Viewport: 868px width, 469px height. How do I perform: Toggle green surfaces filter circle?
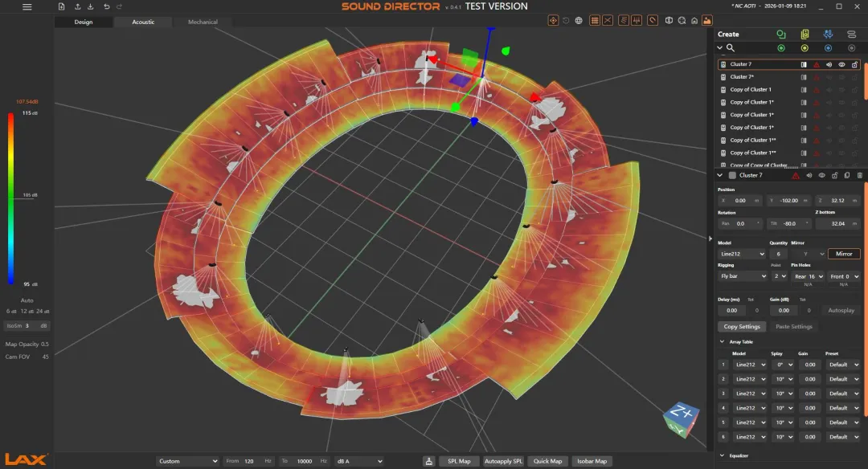point(781,48)
